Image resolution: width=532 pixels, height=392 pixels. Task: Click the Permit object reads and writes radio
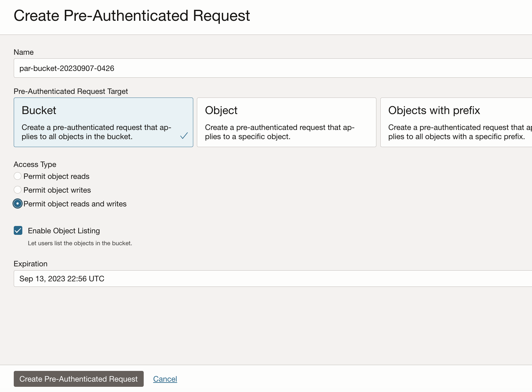(18, 204)
